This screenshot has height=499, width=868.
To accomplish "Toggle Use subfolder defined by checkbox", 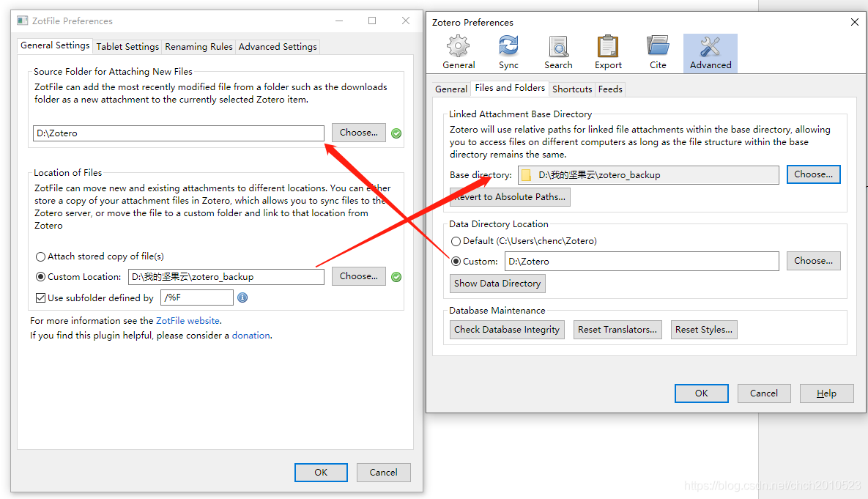I will coord(40,298).
